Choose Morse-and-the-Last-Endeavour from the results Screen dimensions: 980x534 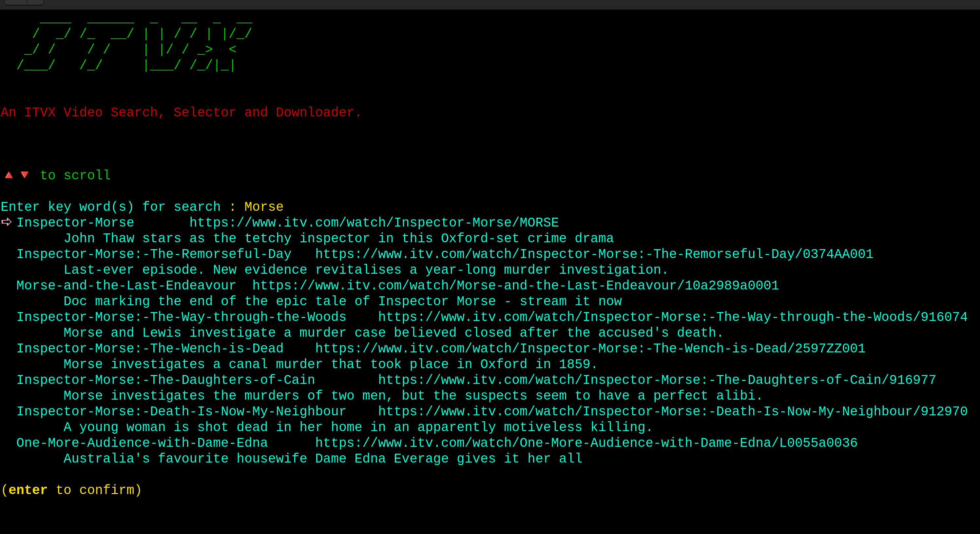tap(126, 286)
